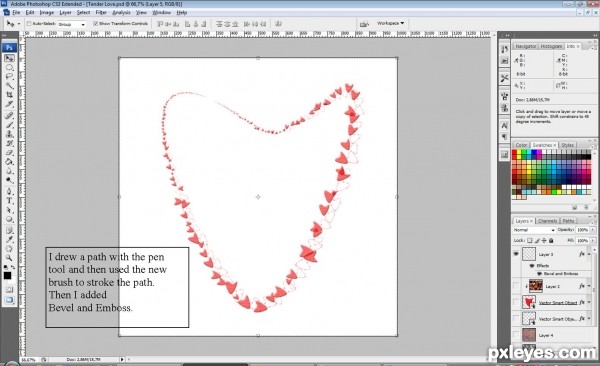Select the Eyedropper tool
This screenshot has height=366, width=600.
point(9,240)
